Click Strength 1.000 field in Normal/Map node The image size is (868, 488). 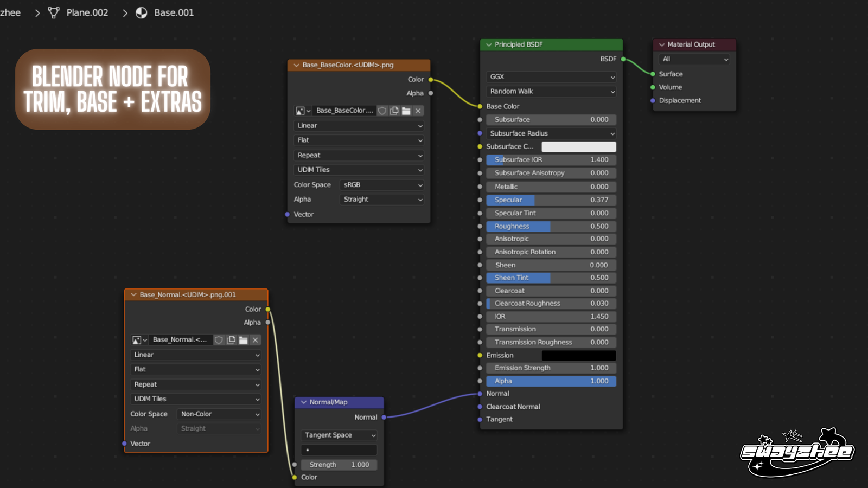[339, 465]
